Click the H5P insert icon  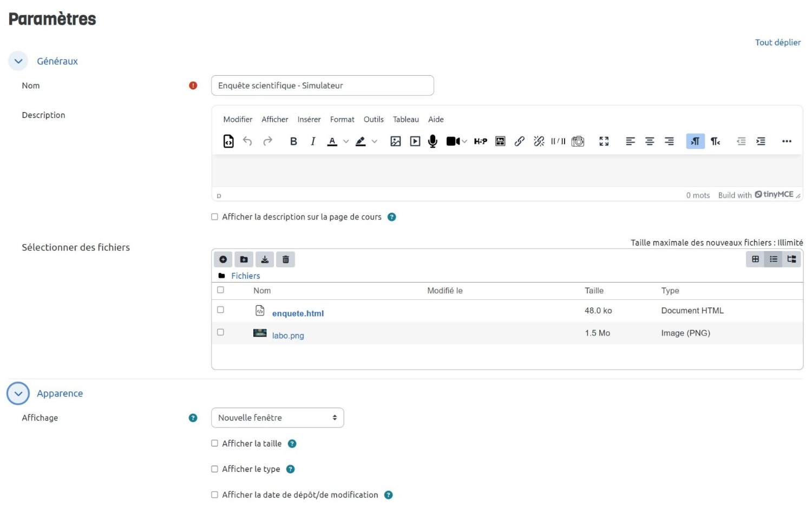click(x=480, y=141)
